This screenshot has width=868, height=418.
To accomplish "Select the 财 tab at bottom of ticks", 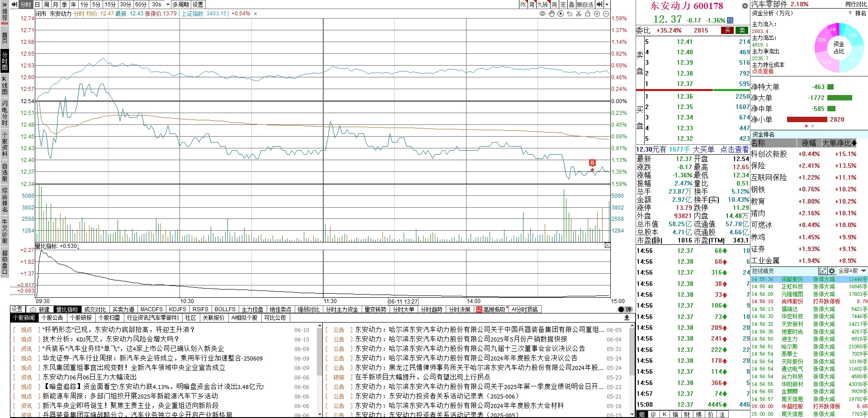I will tap(686, 414).
